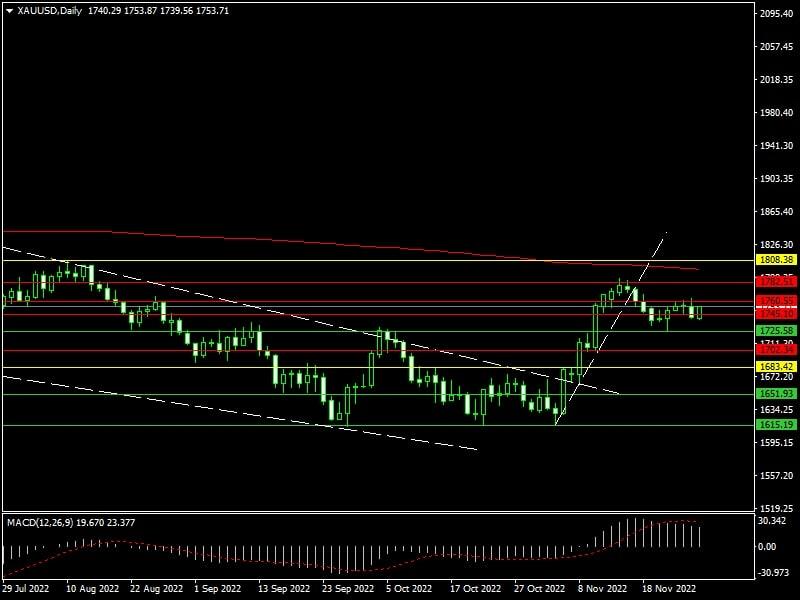
Task: Click the 29 Jul 2022 date label
Action: (26, 588)
